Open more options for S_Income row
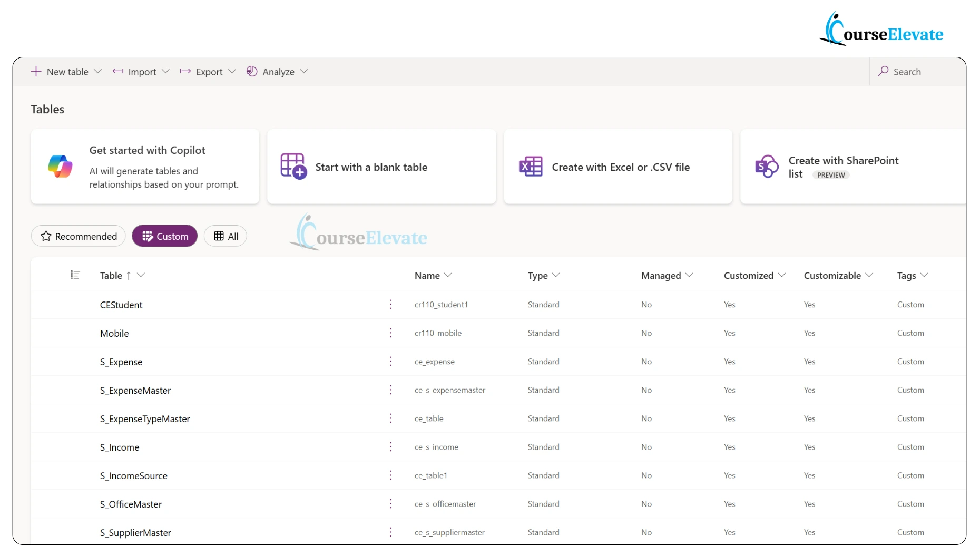The image size is (980, 555). pyautogui.click(x=390, y=447)
